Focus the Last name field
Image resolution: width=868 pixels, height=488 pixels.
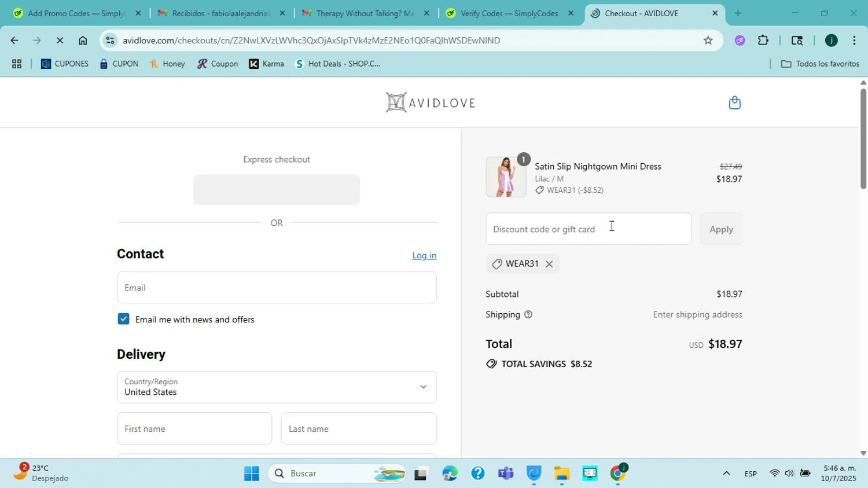[x=359, y=429]
